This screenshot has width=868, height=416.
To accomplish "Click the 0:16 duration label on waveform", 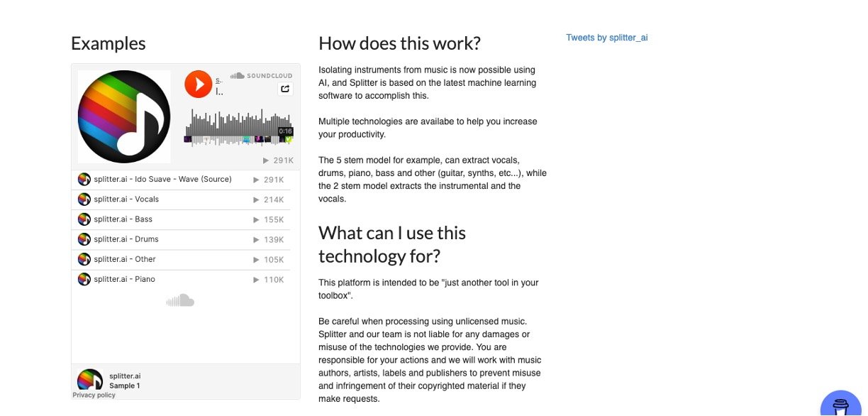I will (285, 131).
